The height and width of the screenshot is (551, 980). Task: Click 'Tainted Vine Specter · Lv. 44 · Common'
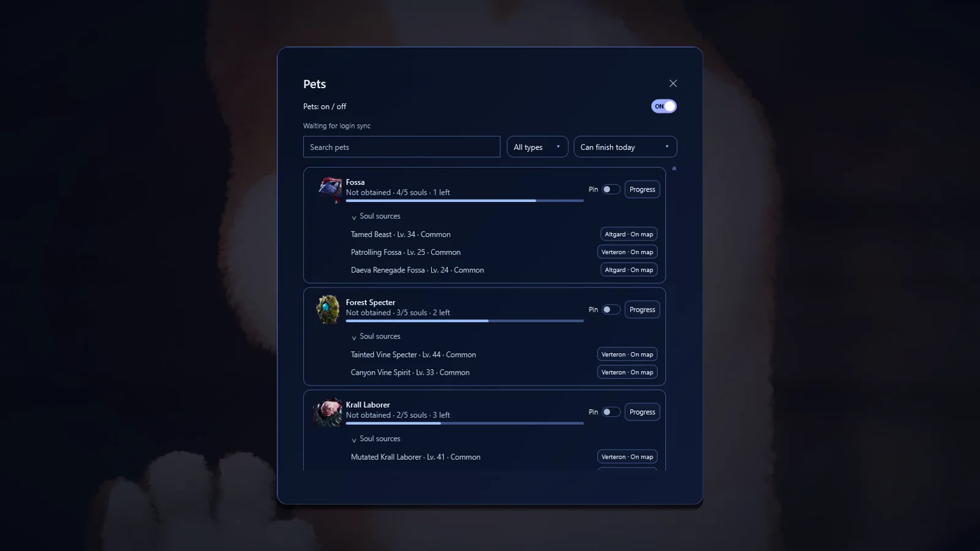pos(413,354)
